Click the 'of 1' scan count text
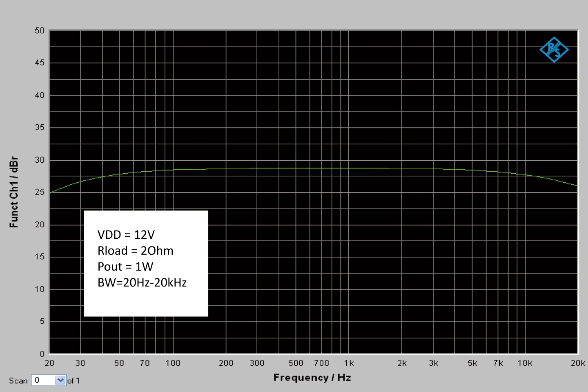 pyautogui.click(x=73, y=381)
